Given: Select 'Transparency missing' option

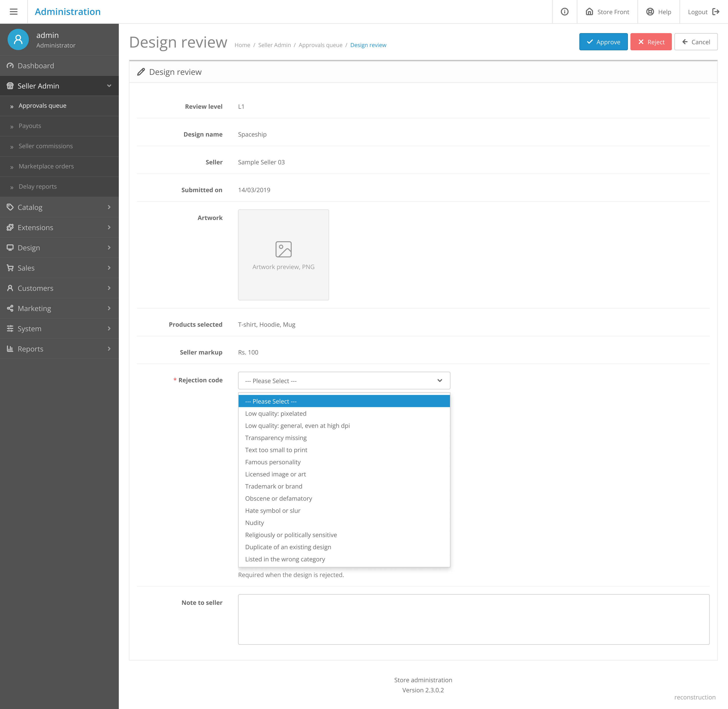Looking at the screenshot, I should 344,437.
